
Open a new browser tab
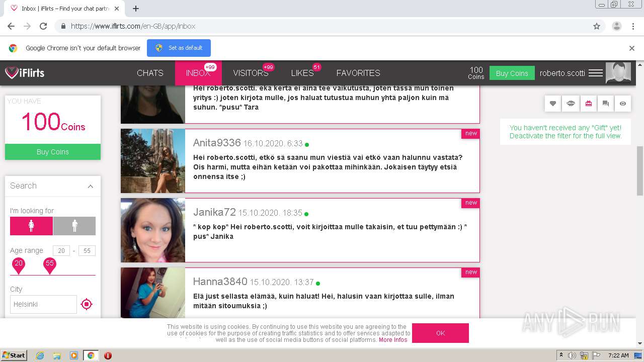[136, 8]
